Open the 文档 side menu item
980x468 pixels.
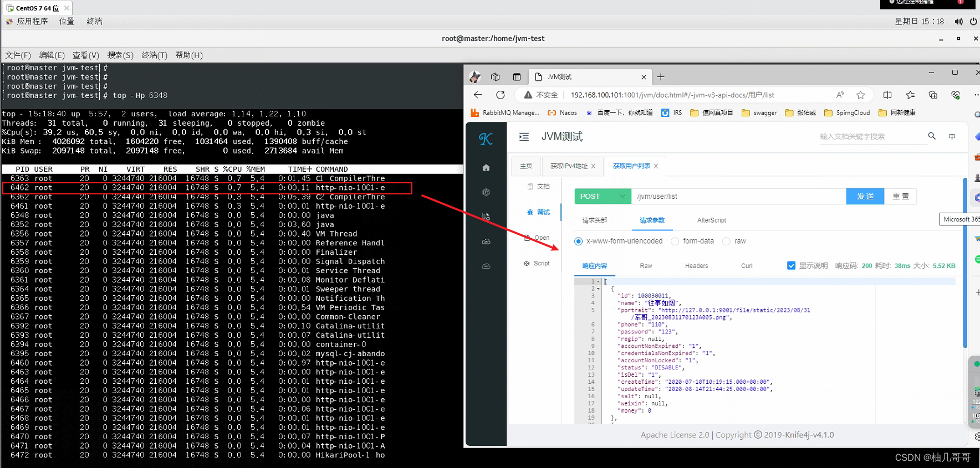(538, 187)
